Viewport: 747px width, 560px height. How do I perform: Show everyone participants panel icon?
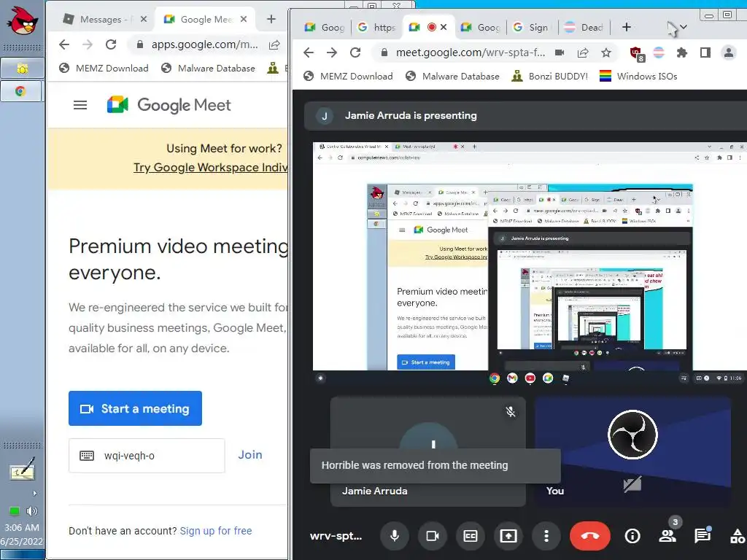click(x=667, y=536)
